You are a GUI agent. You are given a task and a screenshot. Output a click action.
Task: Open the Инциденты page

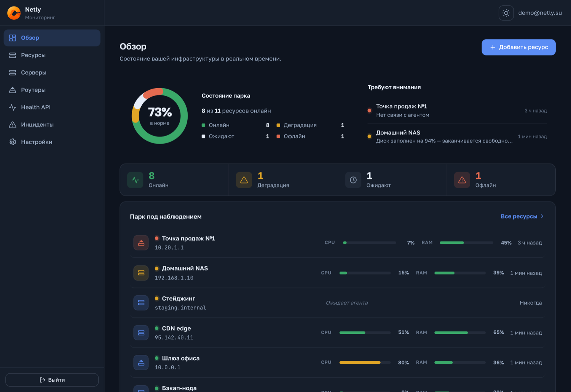52,125
